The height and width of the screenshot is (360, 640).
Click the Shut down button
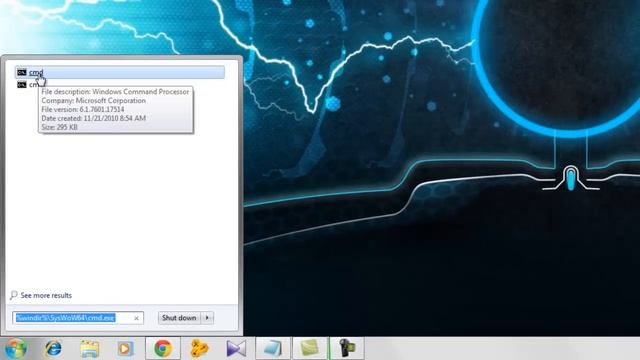click(179, 318)
